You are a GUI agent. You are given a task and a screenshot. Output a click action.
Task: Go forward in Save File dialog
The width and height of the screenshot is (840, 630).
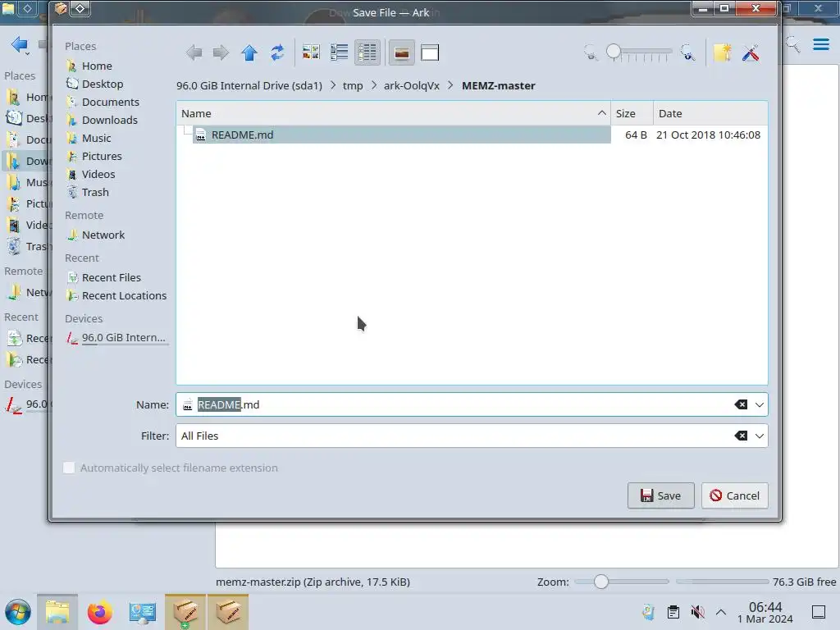coord(221,52)
